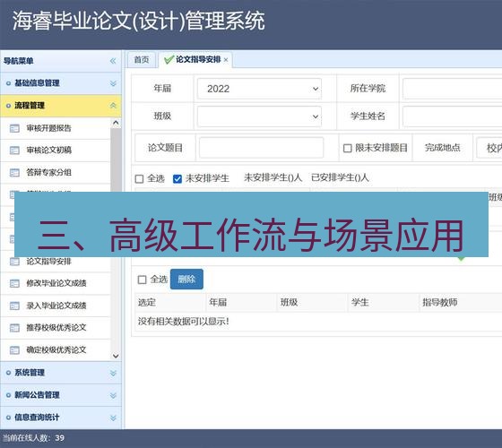The image size is (502, 448).
Task: Click the bullet icon of 信息查询统计
Action: (x=8, y=418)
